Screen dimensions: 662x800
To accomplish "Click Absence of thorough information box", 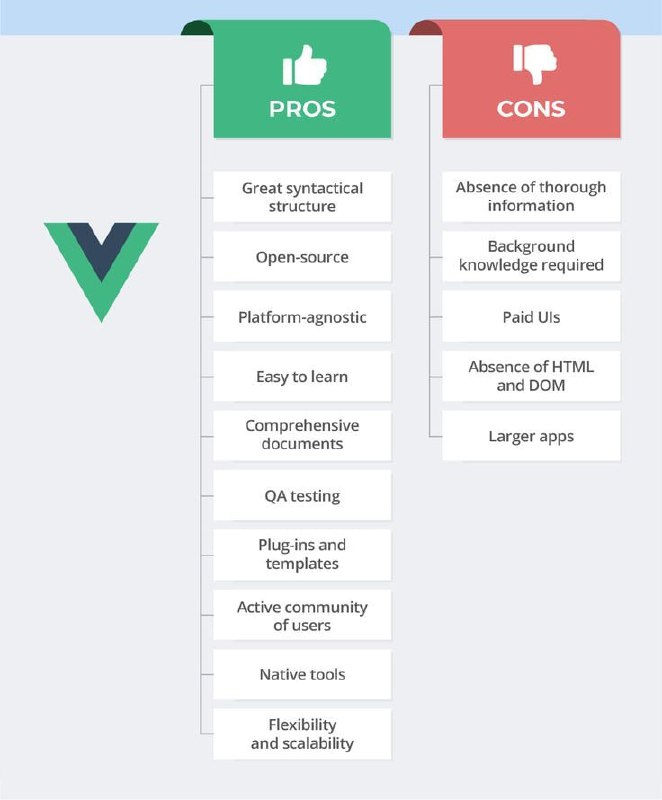I will coord(531,197).
